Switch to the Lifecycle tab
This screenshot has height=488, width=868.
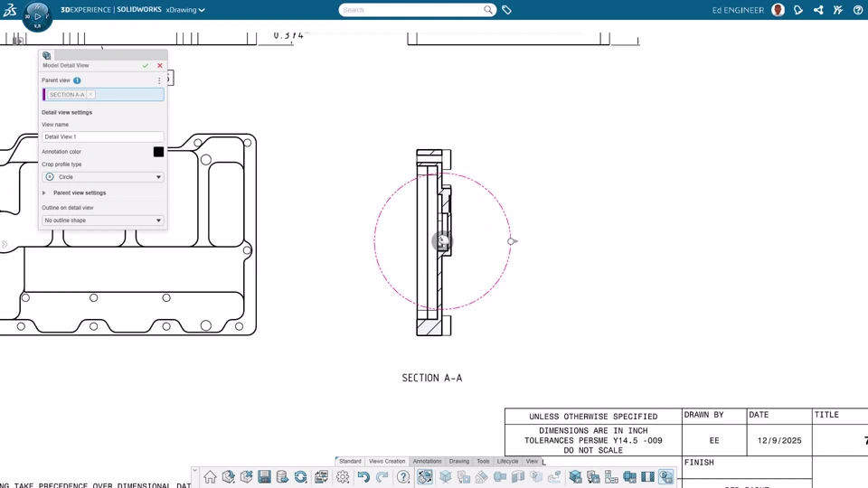tap(507, 461)
